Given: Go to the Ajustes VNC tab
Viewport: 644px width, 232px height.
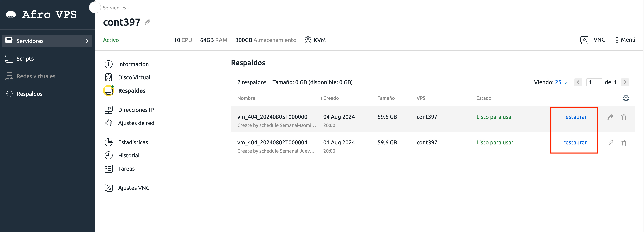Looking at the screenshot, I should click(134, 188).
